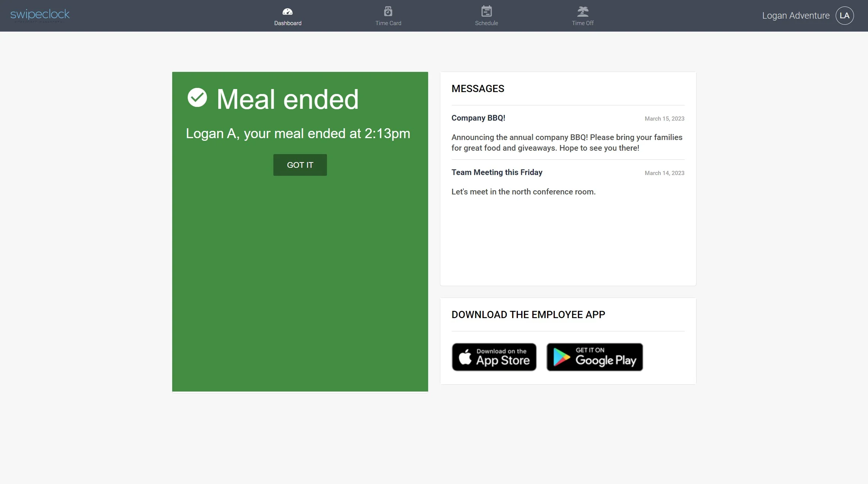This screenshot has width=868, height=484.
Task: Open the Dashboard gauge icon
Action: (287, 11)
